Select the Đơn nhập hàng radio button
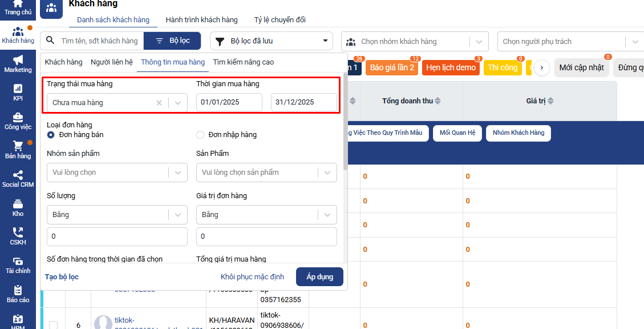This screenshot has width=644, height=329. click(200, 135)
